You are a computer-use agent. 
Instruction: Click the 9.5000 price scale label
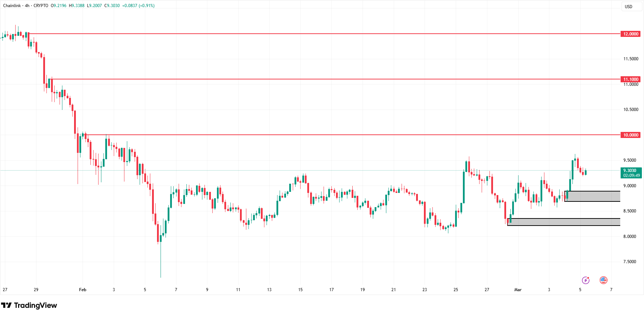pos(630,160)
